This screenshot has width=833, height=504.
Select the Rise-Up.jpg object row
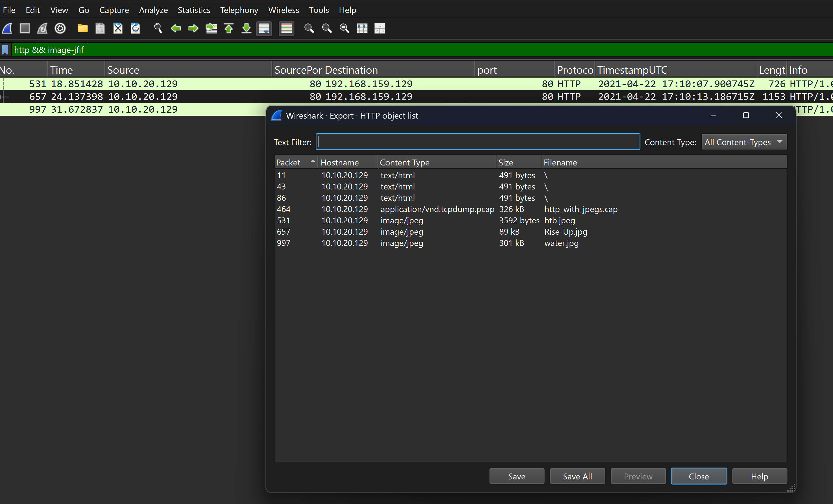click(531, 232)
